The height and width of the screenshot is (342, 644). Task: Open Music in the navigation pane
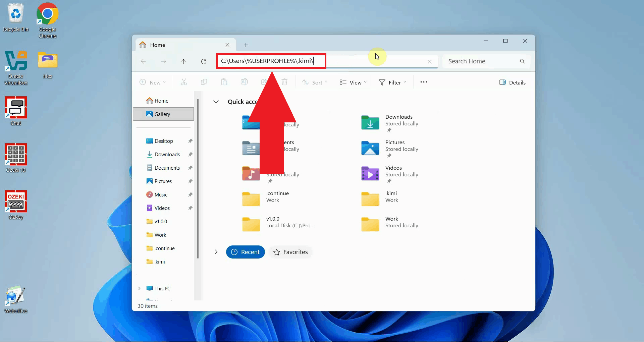pyautogui.click(x=163, y=194)
